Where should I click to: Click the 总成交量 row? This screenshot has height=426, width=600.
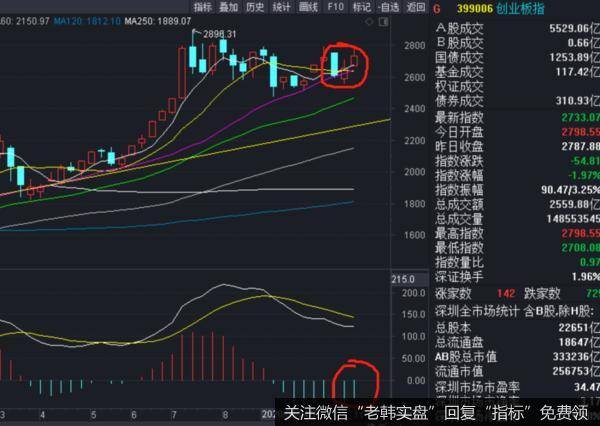click(x=517, y=219)
